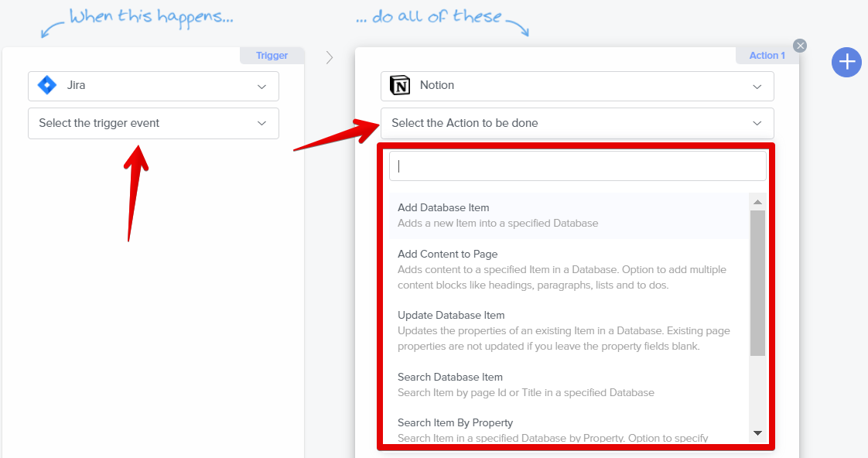This screenshot has height=458, width=868.
Task: Click the Trigger badge on the left card
Action: tap(272, 55)
